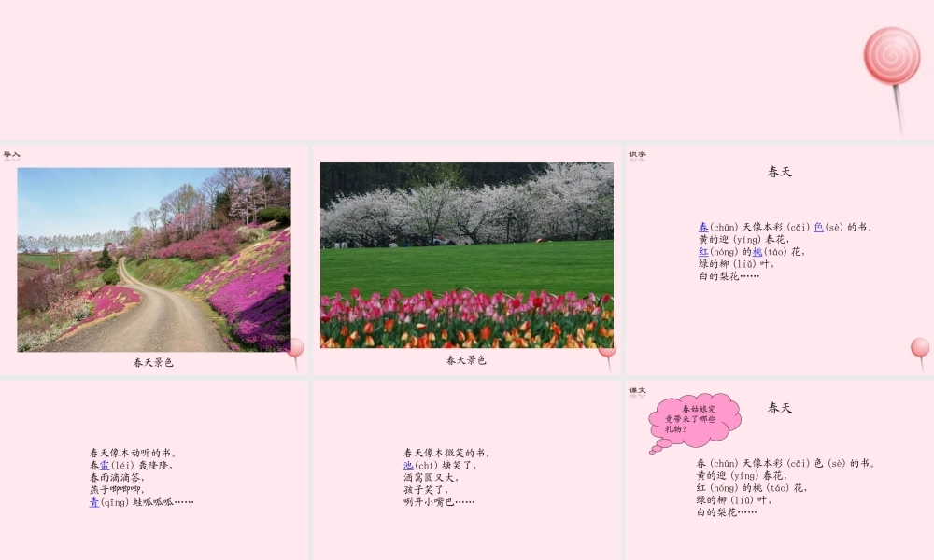
Task: Follow the underlined 春 link on 识字 slide
Action: click(703, 227)
